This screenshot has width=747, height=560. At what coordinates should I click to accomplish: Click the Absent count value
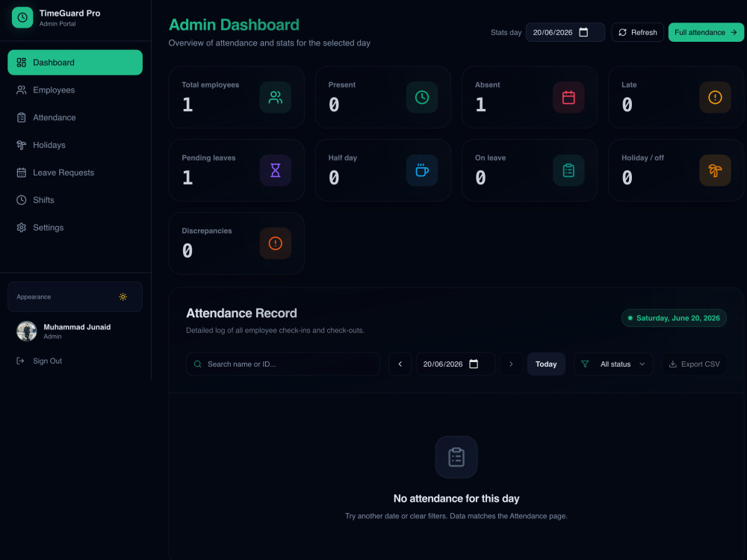pos(480,105)
